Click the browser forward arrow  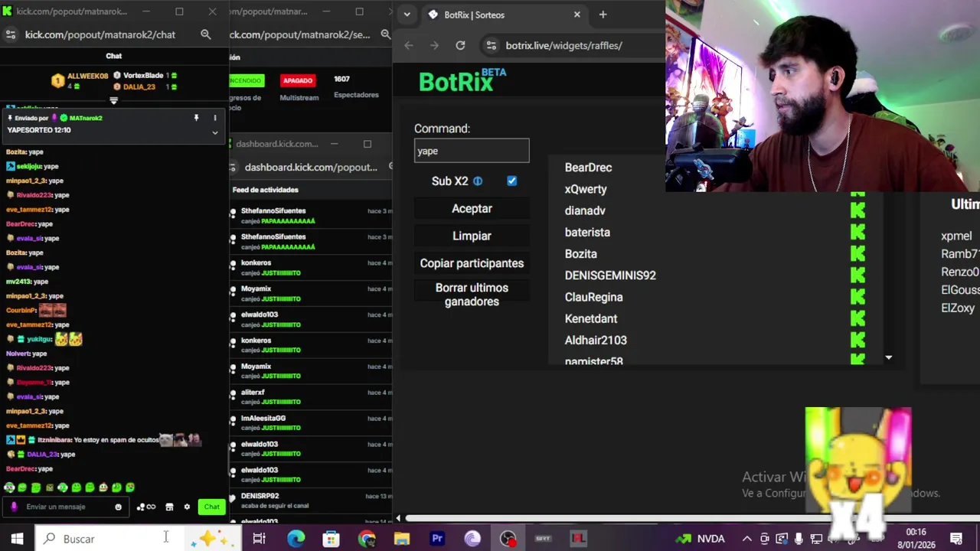point(434,45)
